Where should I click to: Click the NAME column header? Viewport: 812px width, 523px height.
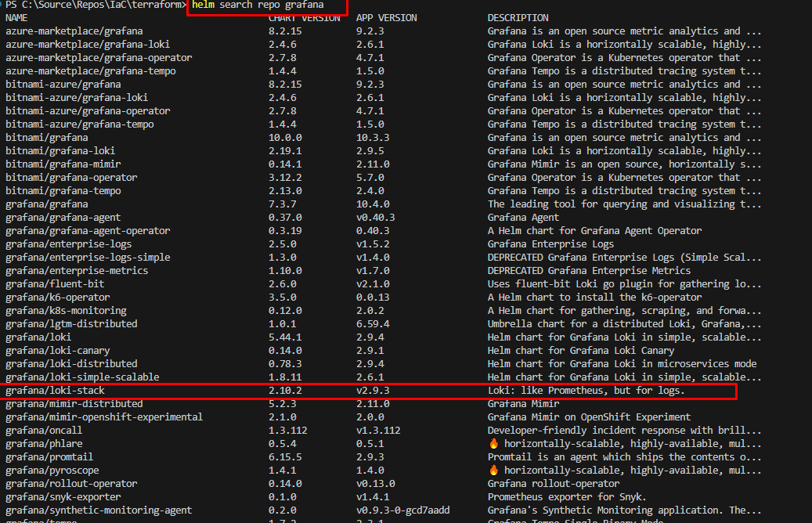[16, 18]
